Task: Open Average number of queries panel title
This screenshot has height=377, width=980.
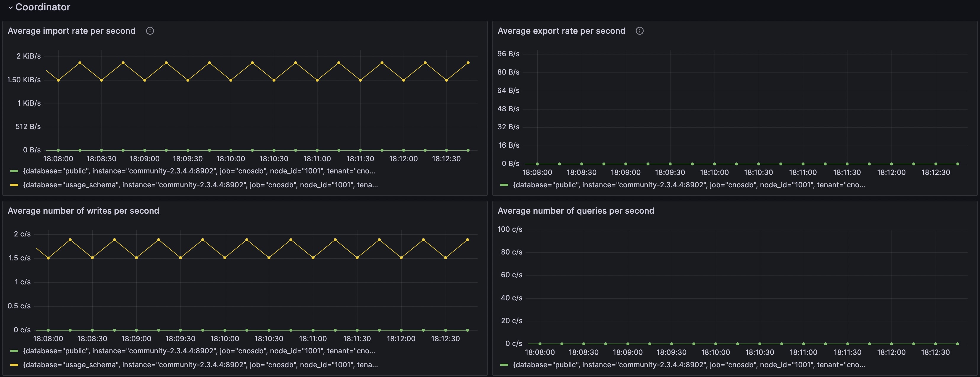Action: [x=576, y=211]
